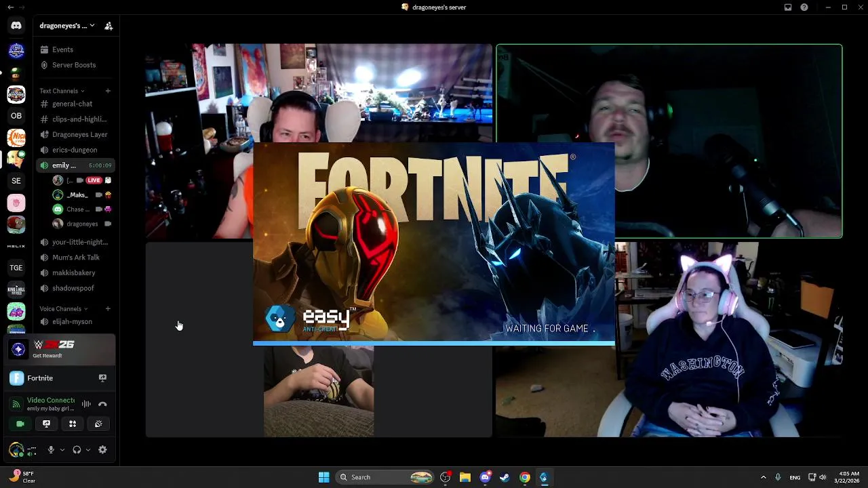Open the HELIX server icon
Screen dimensions: 868x488
pos(16,246)
